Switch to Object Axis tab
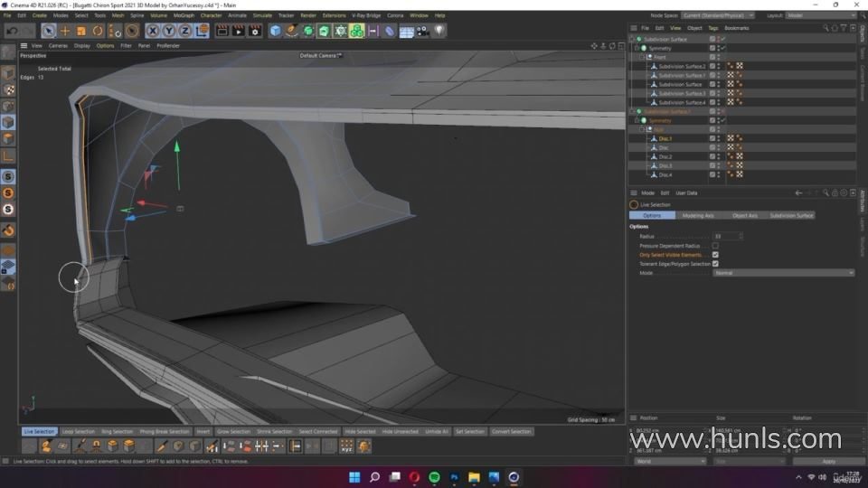Image resolution: width=868 pixels, height=488 pixels. click(744, 215)
